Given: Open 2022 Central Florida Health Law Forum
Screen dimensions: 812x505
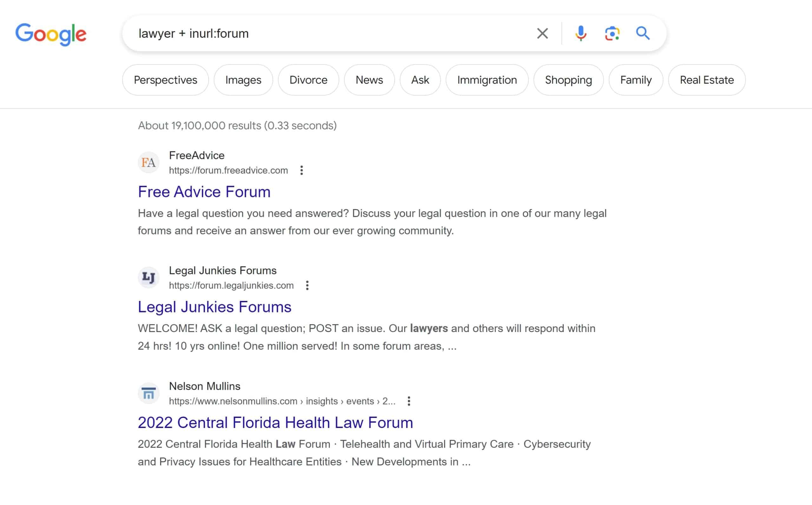Looking at the screenshot, I should point(275,423).
